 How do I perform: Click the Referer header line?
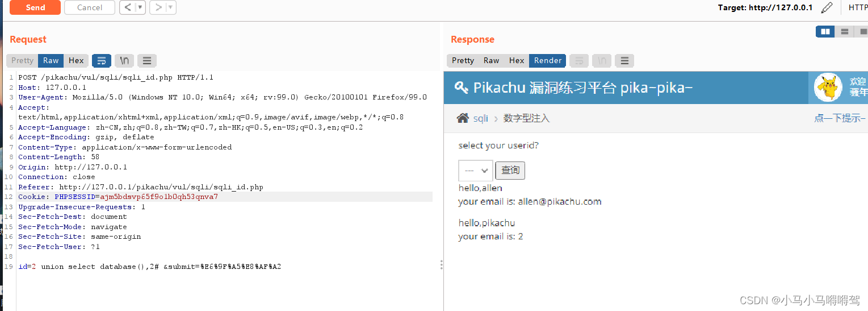pos(141,187)
